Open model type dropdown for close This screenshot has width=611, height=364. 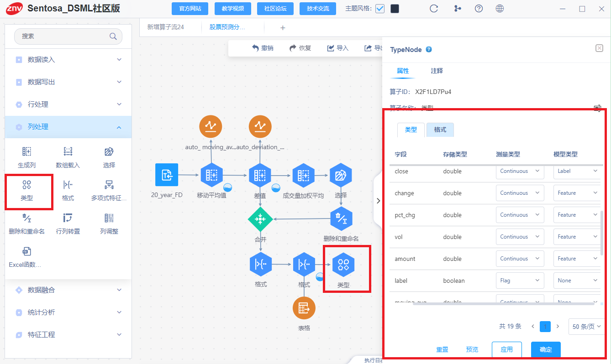point(577,171)
